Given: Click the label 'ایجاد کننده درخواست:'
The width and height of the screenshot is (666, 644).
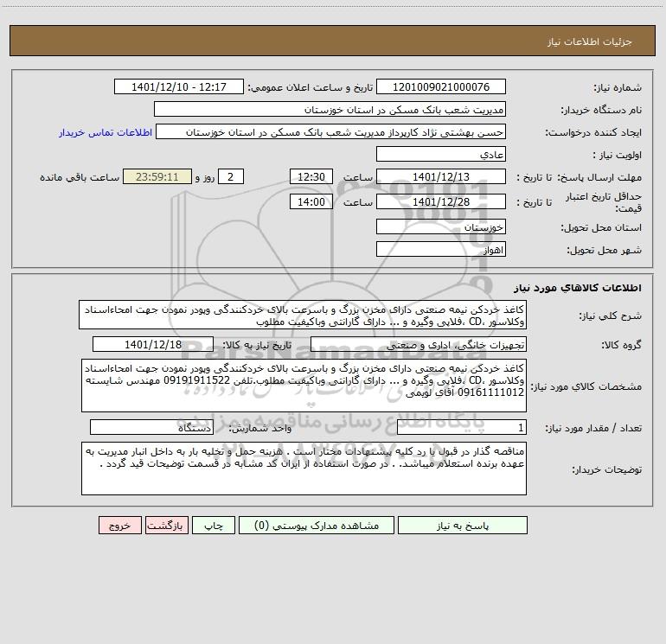Looking at the screenshot, I should click(593, 133).
